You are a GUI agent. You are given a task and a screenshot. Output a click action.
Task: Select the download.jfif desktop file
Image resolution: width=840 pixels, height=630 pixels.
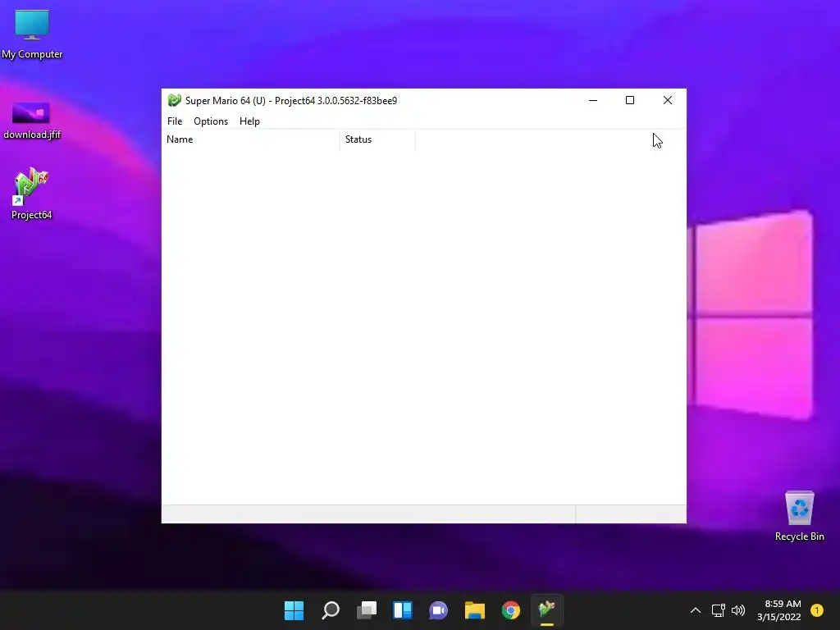pyautogui.click(x=32, y=121)
